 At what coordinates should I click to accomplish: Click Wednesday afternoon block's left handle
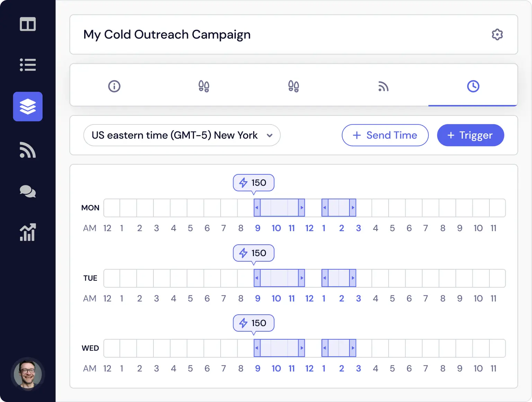coord(325,348)
